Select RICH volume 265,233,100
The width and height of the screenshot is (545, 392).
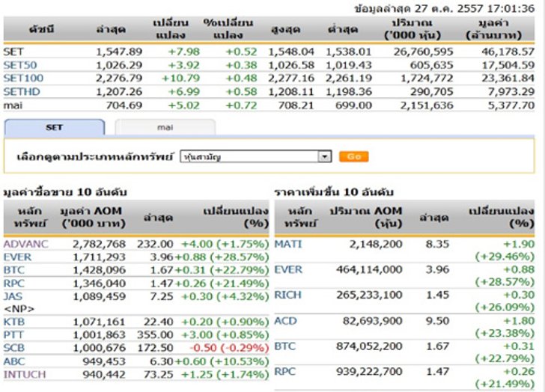click(x=369, y=295)
